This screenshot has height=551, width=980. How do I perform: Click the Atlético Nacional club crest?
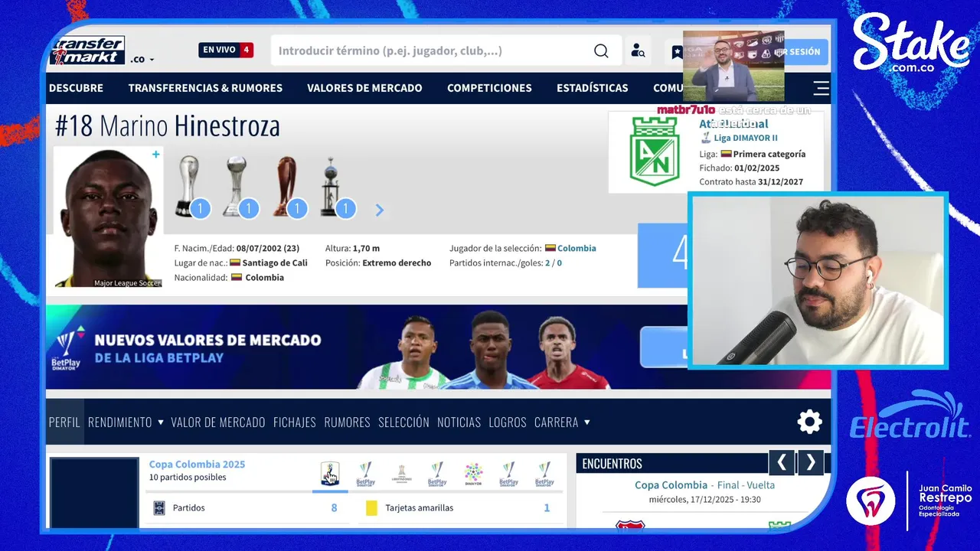(x=654, y=152)
